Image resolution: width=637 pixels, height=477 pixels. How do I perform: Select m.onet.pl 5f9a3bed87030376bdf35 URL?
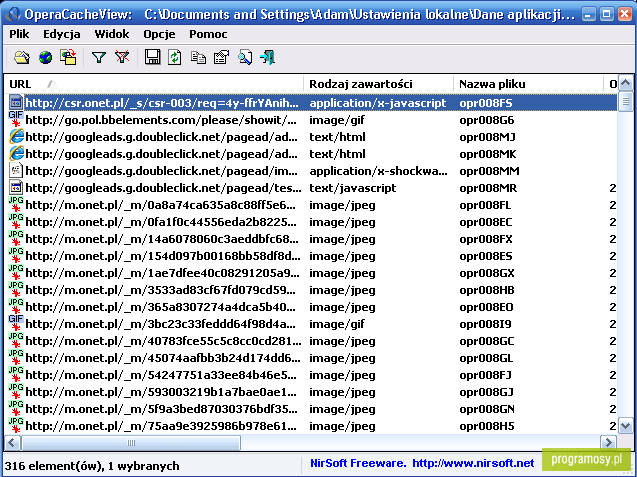[x=161, y=409]
